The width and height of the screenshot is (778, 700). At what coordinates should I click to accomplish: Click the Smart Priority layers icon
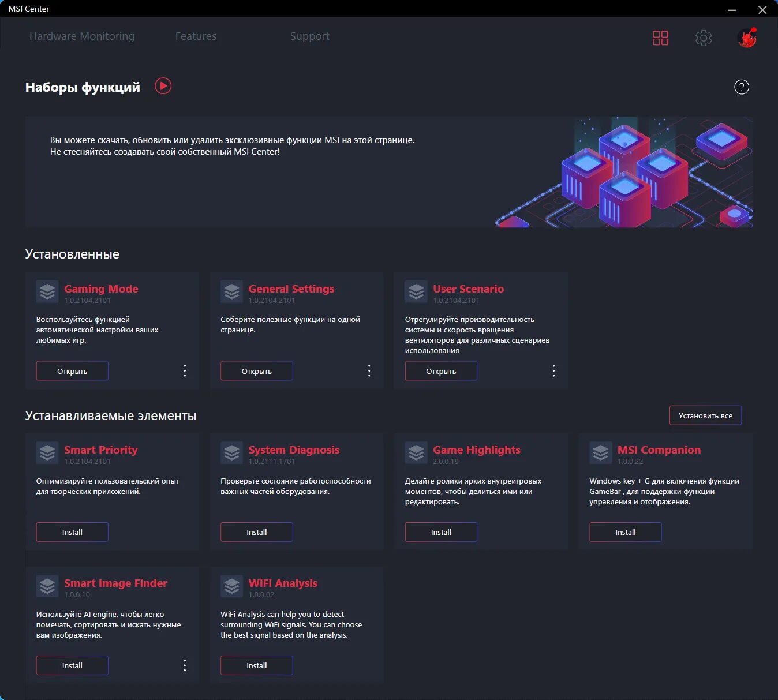pyautogui.click(x=47, y=453)
